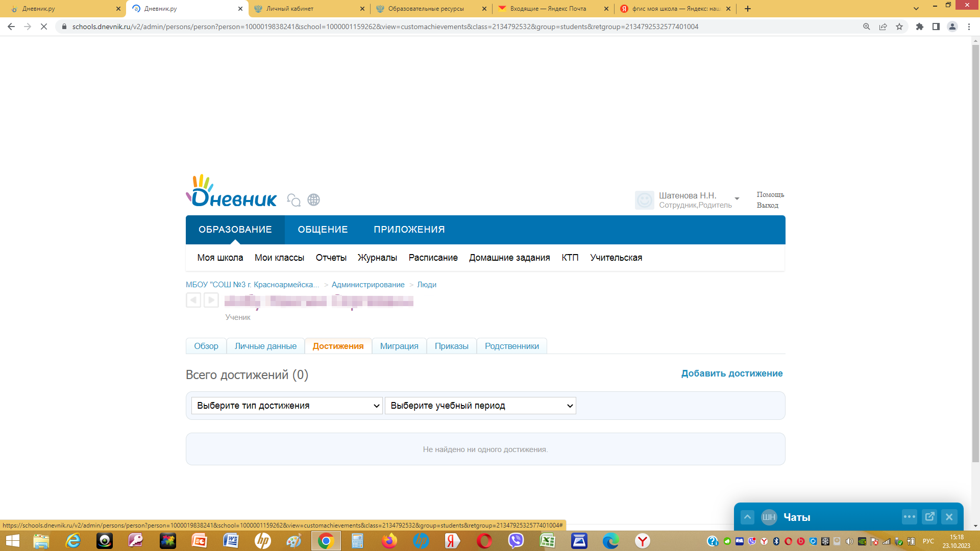980x551 pixels.
Task: Click the 'Добавить достижение' link
Action: click(x=732, y=373)
